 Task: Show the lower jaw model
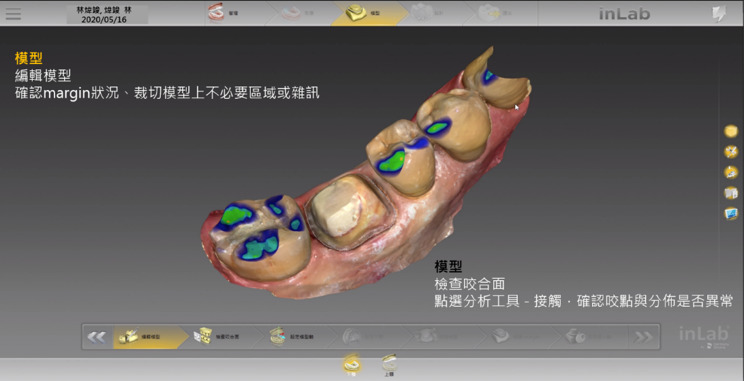tap(351, 365)
